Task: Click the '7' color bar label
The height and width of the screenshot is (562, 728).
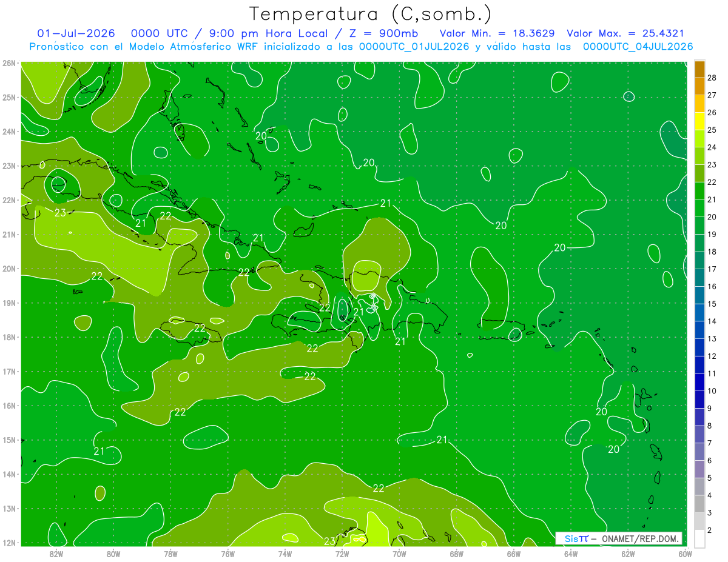Action: click(710, 443)
